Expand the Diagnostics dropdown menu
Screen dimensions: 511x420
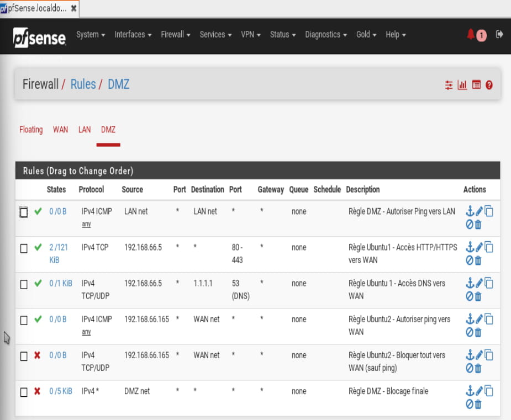point(325,34)
